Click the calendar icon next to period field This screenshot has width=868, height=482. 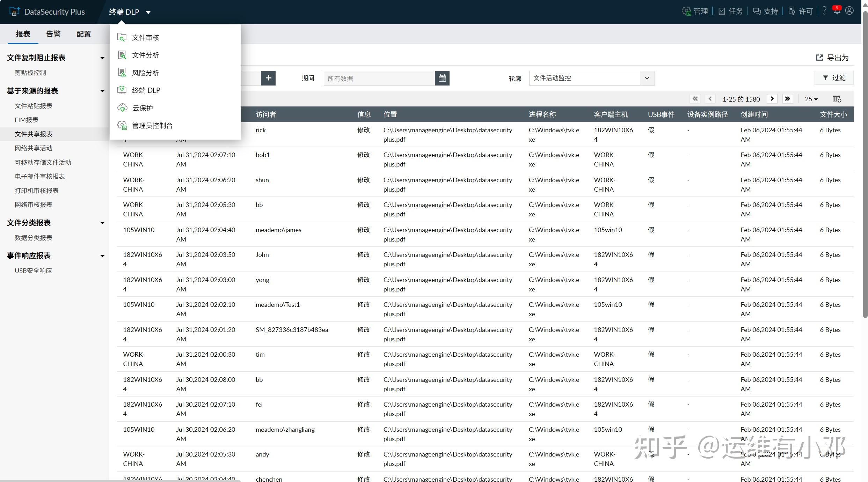coord(442,78)
